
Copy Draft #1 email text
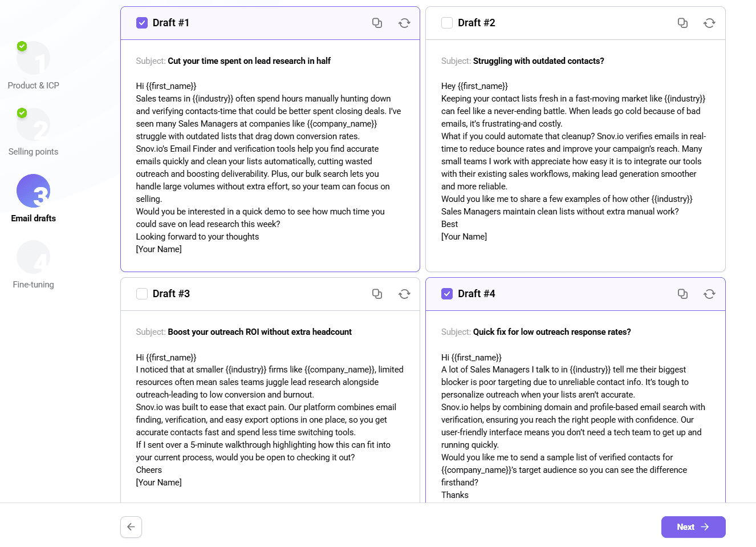point(377,23)
